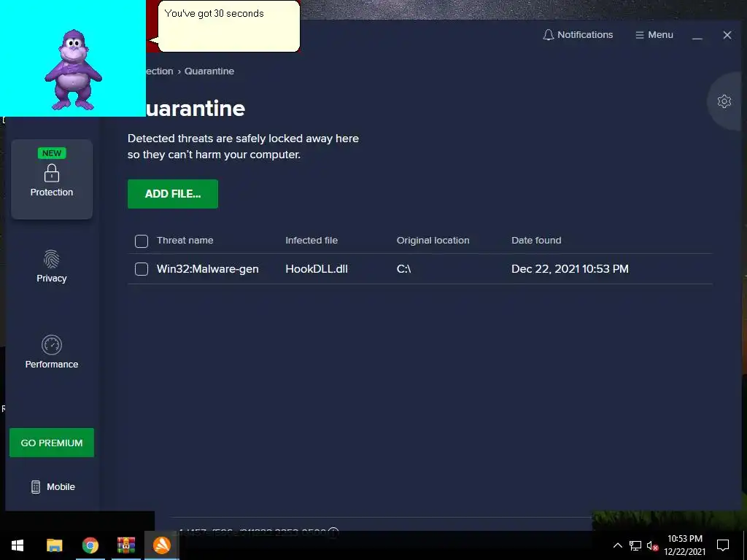Show hidden system tray icons
Screen dimensions: 747x560
[617, 545]
